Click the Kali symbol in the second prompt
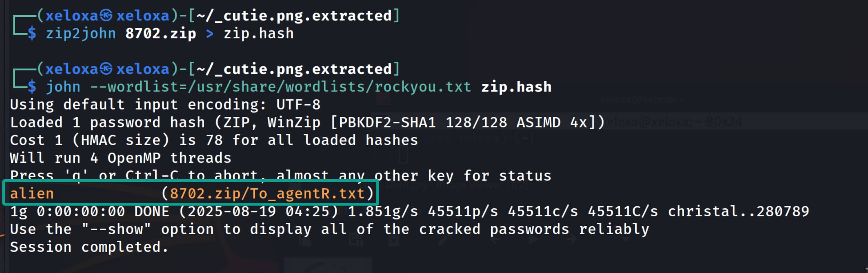Screen dimensions: 868x273 click(x=106, y=69)
